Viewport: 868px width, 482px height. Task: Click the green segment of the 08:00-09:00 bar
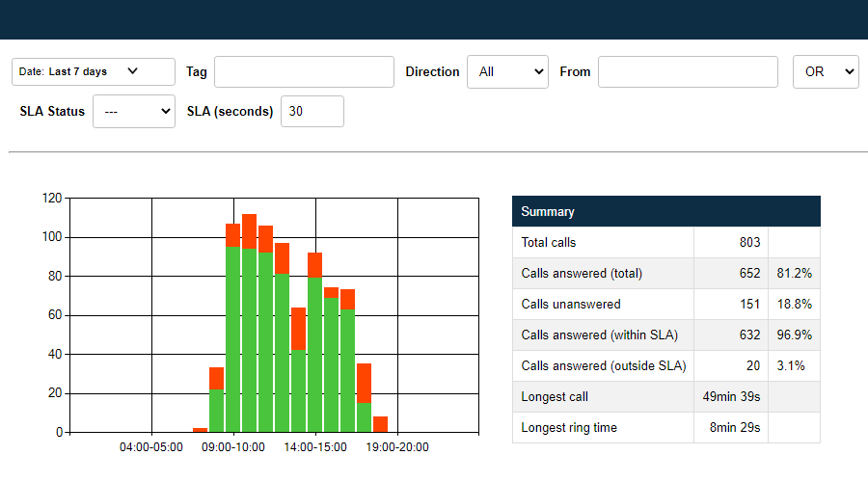point(216,411)
